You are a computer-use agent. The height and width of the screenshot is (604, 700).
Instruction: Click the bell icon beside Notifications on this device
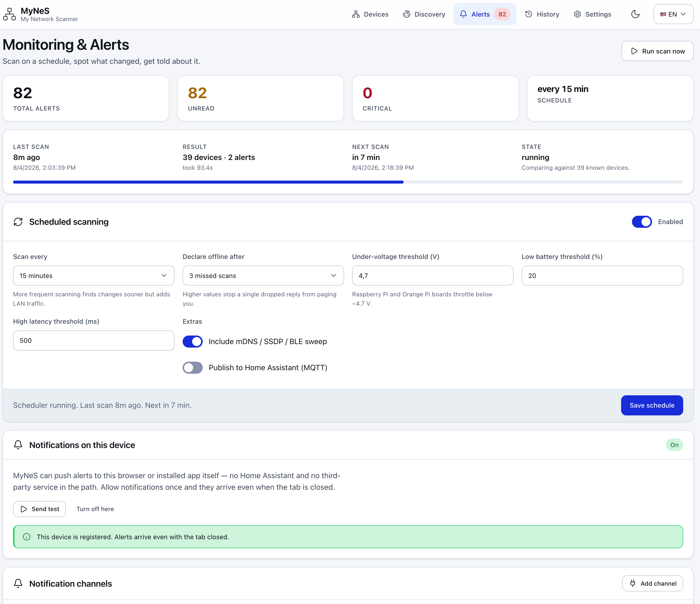click(x=18, y=445)
